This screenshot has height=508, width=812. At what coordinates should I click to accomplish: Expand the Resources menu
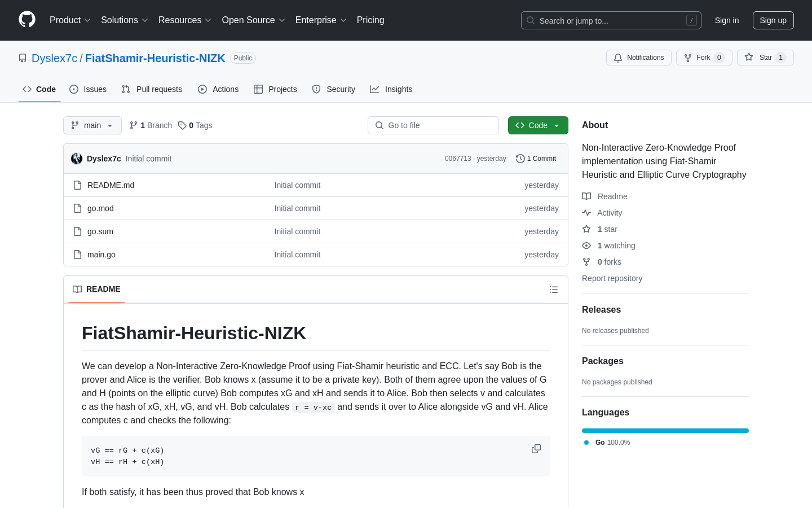click(185, 20)
